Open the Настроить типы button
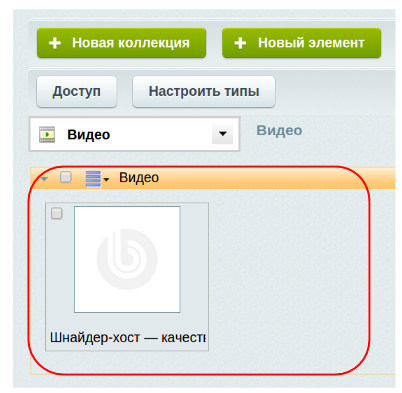The image size is (402, 393). 204,91
